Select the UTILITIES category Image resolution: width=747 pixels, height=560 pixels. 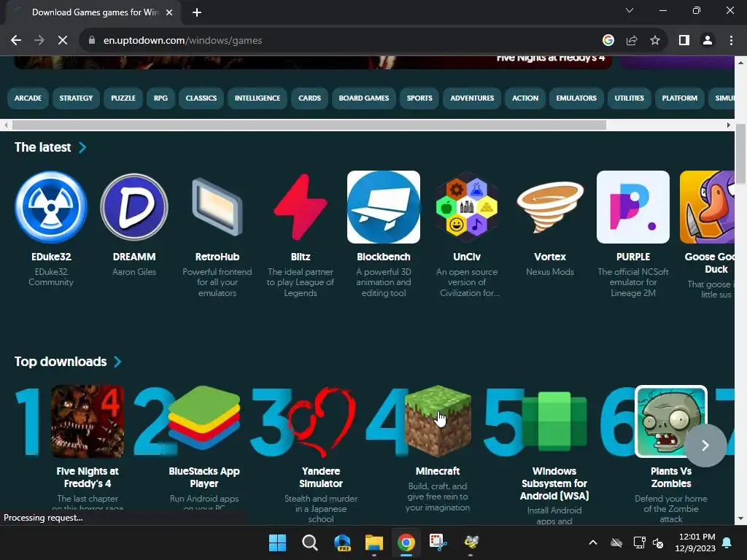pos(630,98)
